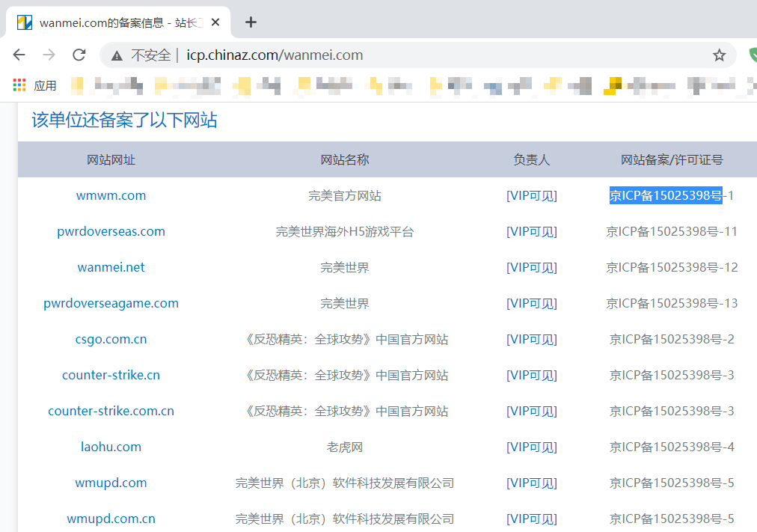Click the 网站名称 column header
The height and width of the screenshot is (532, 757).
[x=345, y=160]
